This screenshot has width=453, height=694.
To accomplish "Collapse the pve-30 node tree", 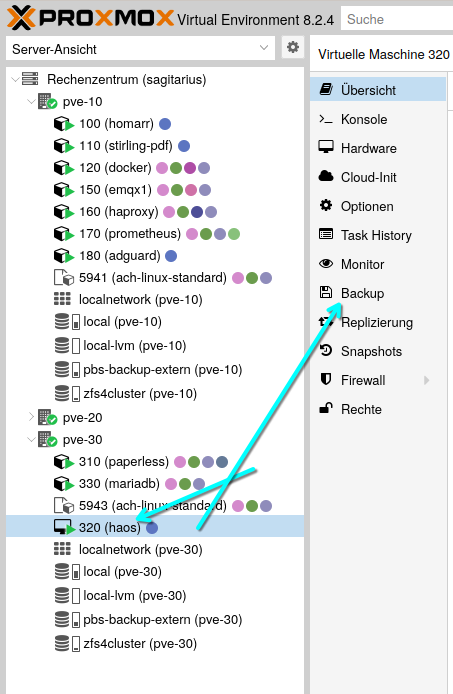I will click(31, 440).
